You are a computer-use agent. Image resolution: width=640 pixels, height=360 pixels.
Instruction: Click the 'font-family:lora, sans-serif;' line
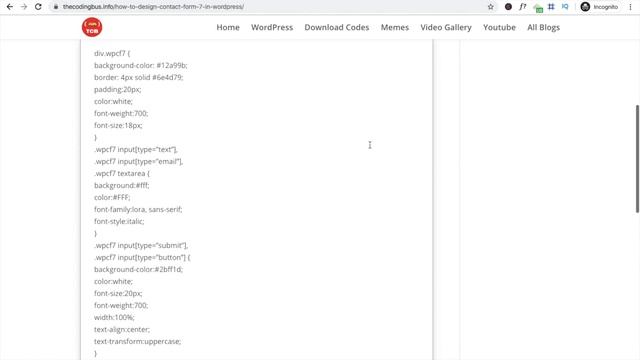[x=138, y=209]
